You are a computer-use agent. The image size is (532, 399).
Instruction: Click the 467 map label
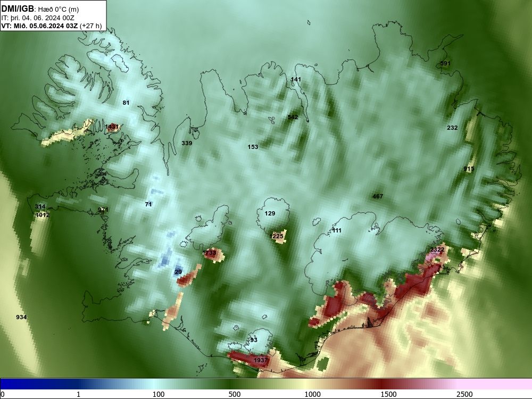(378, 196)
